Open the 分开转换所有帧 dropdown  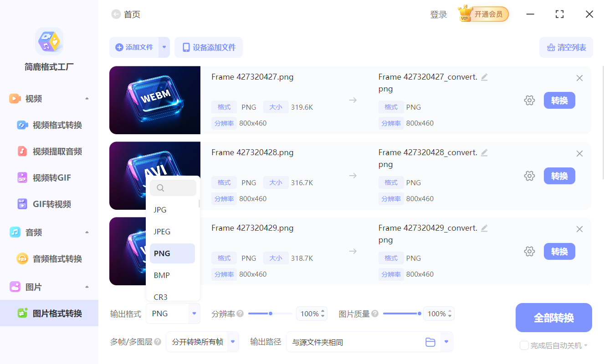[202, 342]
